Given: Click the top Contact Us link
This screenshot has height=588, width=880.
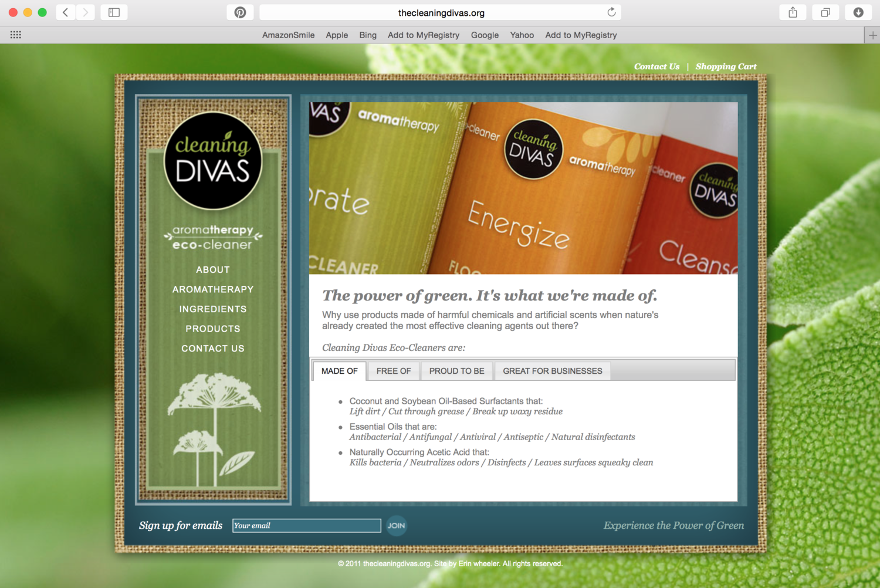Looking at the screenshot, I should 656,66.
